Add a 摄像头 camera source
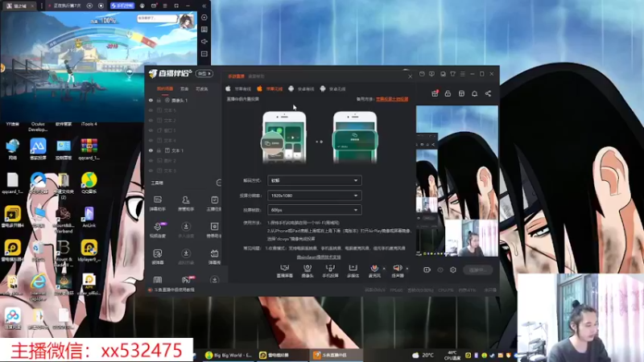 [x=308, y=271]
